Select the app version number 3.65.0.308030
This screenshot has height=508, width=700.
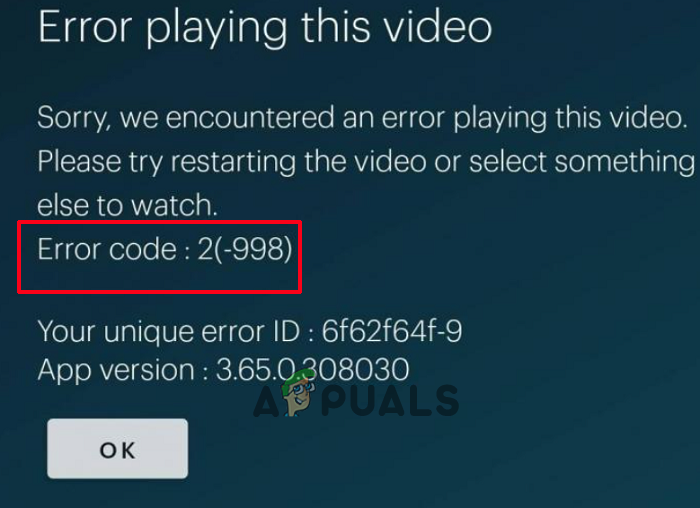[312, 370]
